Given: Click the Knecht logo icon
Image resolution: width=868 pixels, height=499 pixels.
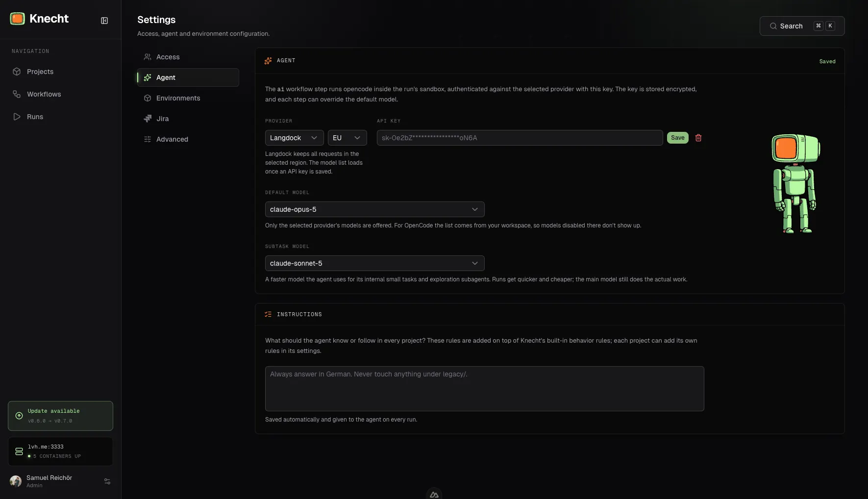Looking at the screenshot, I should (x=18, y=19).
